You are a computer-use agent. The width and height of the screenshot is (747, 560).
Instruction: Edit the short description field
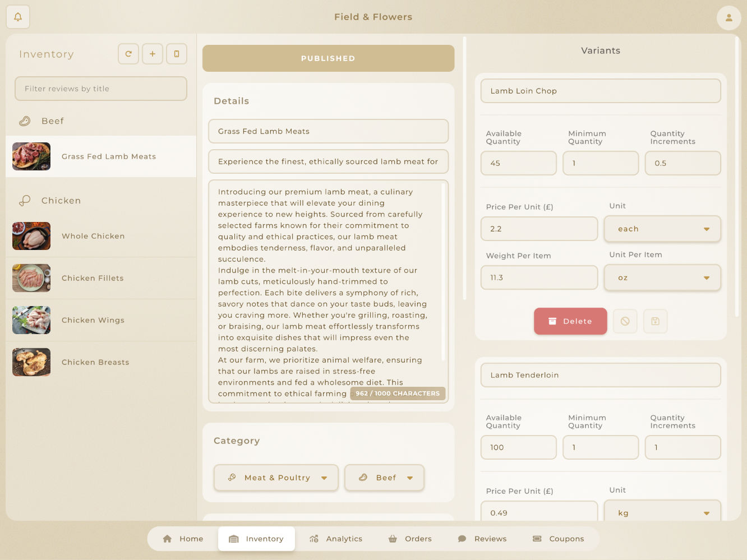[328, 161]
